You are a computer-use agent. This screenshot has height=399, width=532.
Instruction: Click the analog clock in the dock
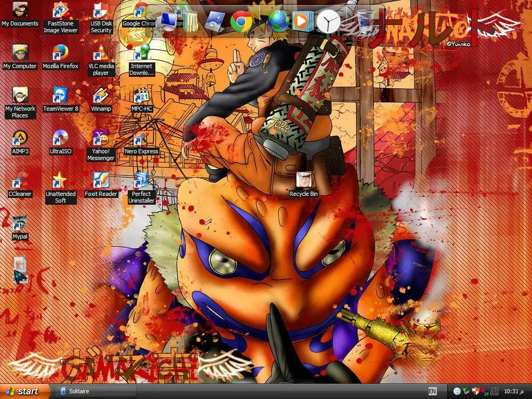(328, 21)
